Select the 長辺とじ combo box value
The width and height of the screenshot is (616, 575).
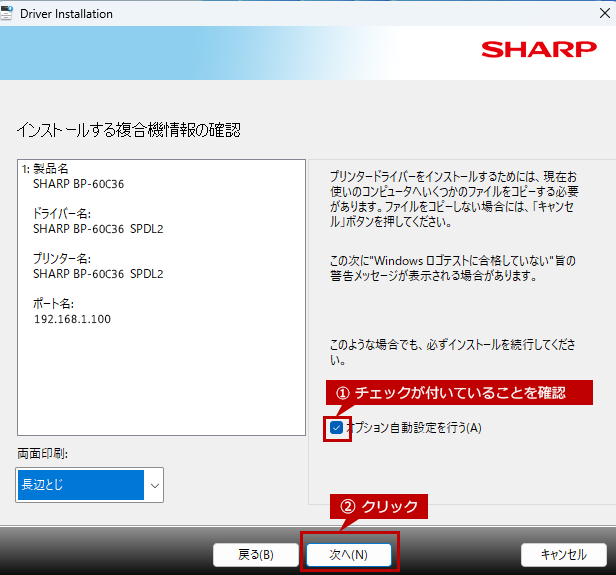point(81,485)
